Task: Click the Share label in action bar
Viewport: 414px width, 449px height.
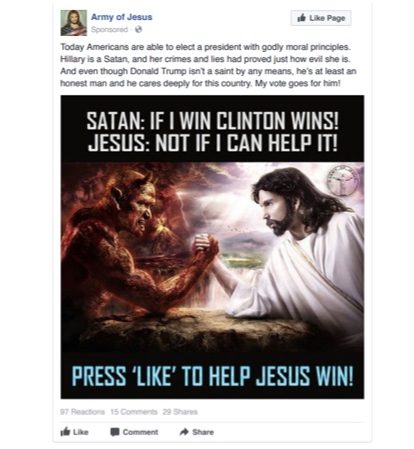Action: click(x=203, y=432)
